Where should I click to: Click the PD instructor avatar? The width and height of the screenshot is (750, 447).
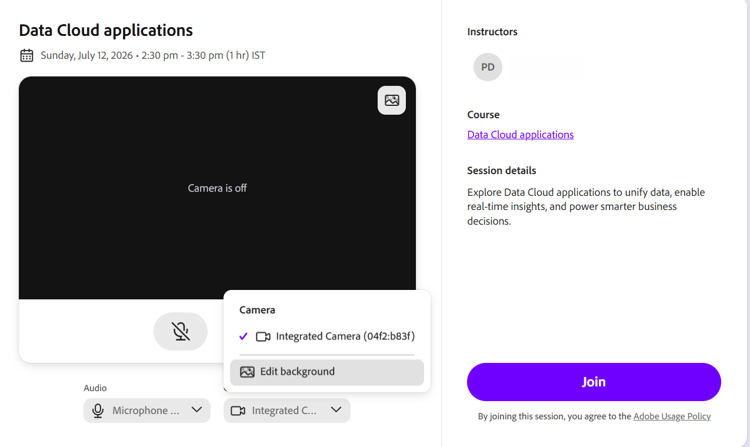point(488,67)
